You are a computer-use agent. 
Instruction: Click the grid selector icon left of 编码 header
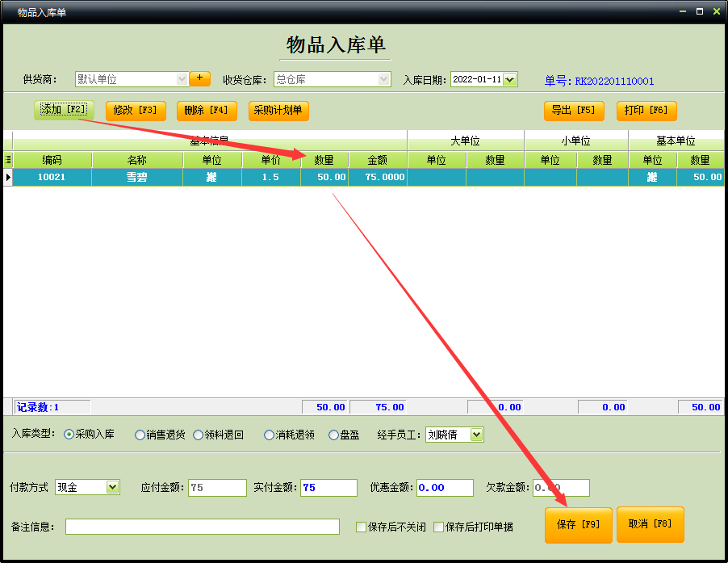[x=8, y=161]
